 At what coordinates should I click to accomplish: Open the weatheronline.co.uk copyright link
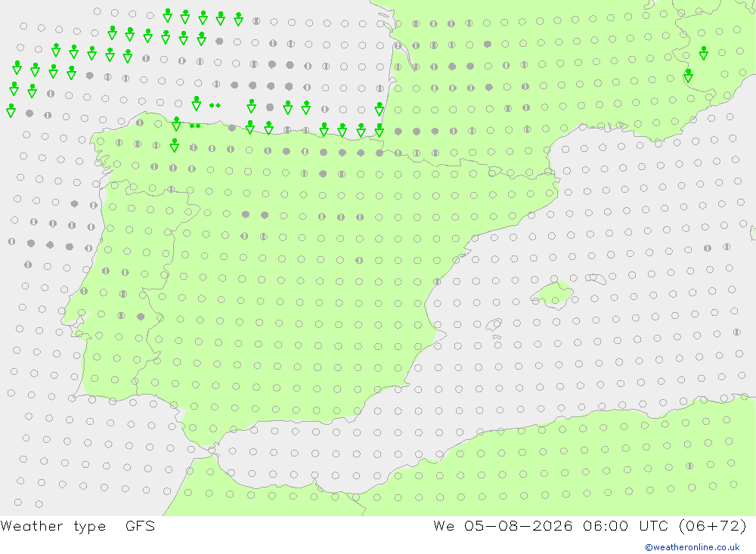692,547
